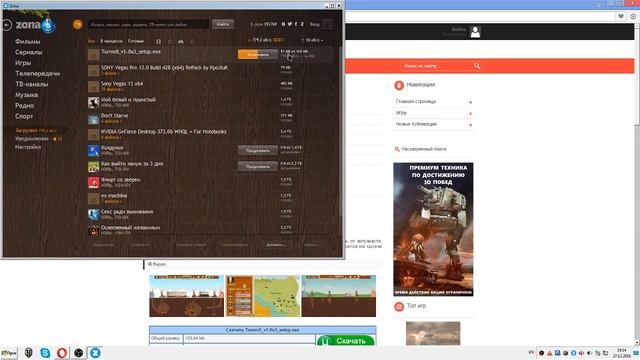Click the red Навигация icon on the website
Viewport: 640px width, 360px height.
click(399, 85)
